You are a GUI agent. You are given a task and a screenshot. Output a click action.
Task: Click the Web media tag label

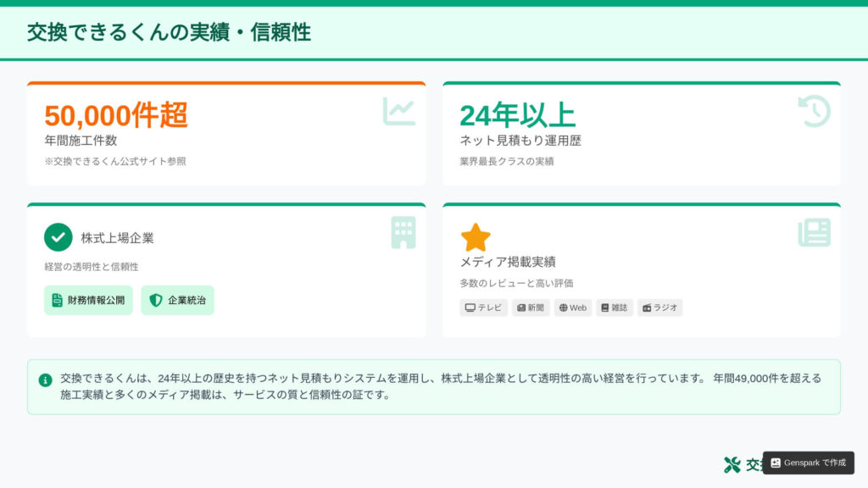[x=578, y=308]
